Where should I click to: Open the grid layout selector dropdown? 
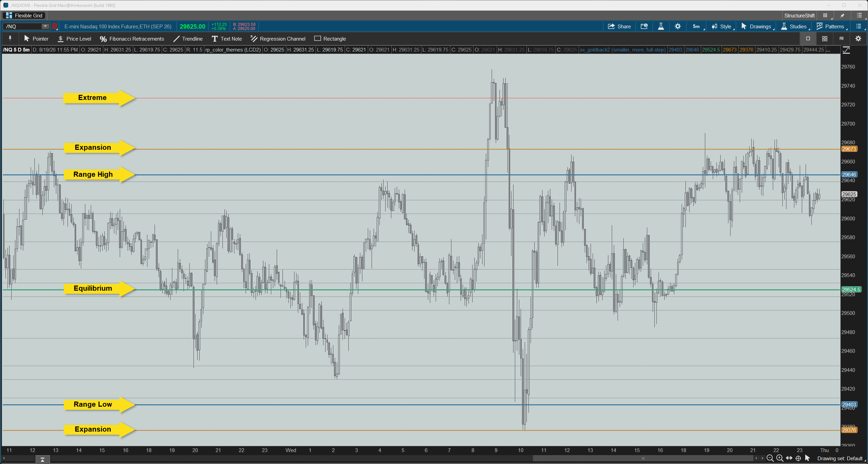[x=826, y=15]
